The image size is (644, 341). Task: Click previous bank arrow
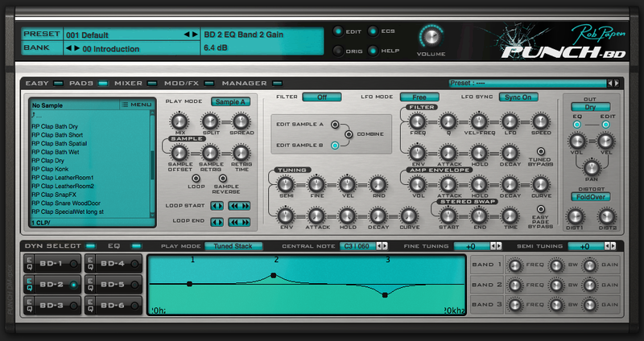[x=69, y=48]
